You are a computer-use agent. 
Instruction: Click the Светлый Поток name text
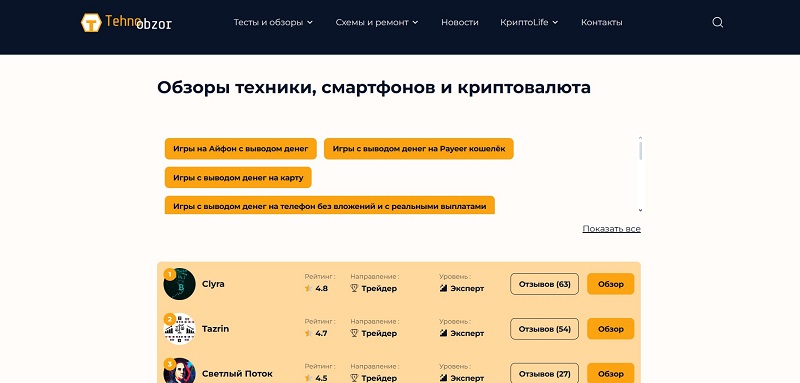point(237,374)
